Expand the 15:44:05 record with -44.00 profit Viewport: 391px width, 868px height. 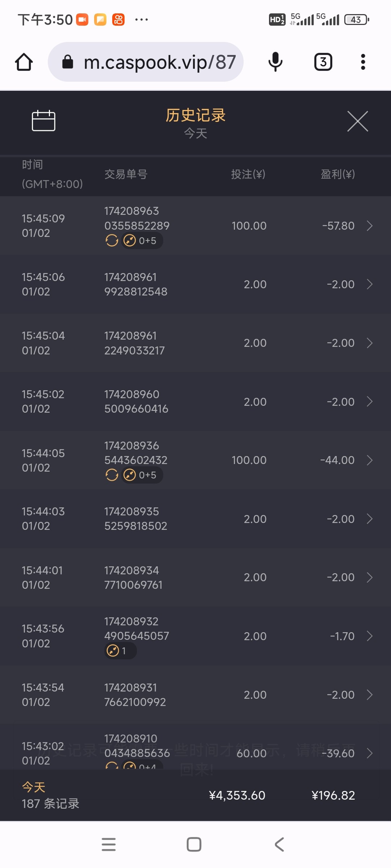pos(369,460)
